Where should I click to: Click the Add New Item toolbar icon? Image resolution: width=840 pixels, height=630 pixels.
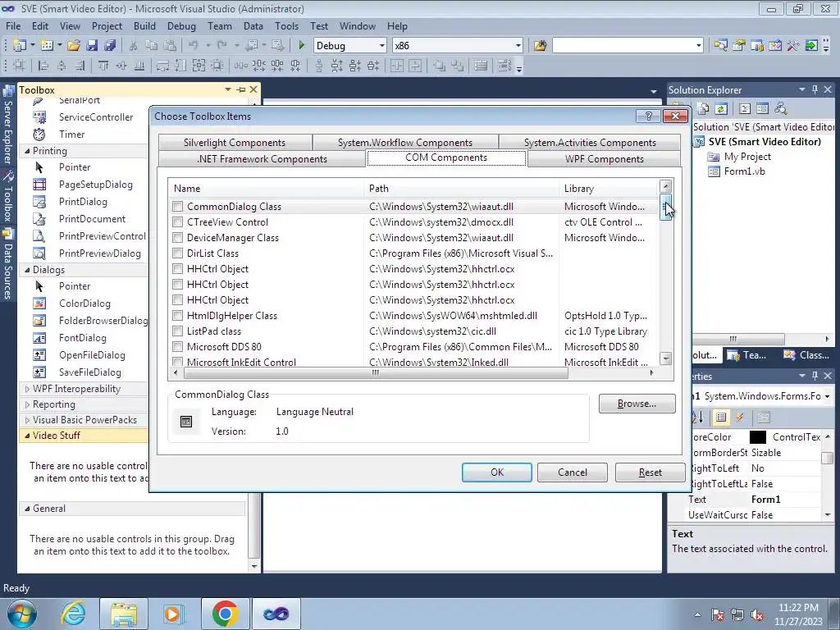point(46,46)
